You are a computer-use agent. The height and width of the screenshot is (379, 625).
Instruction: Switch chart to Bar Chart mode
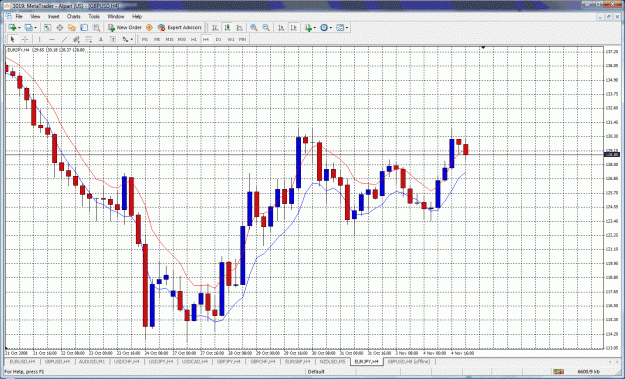coord(215,27)
